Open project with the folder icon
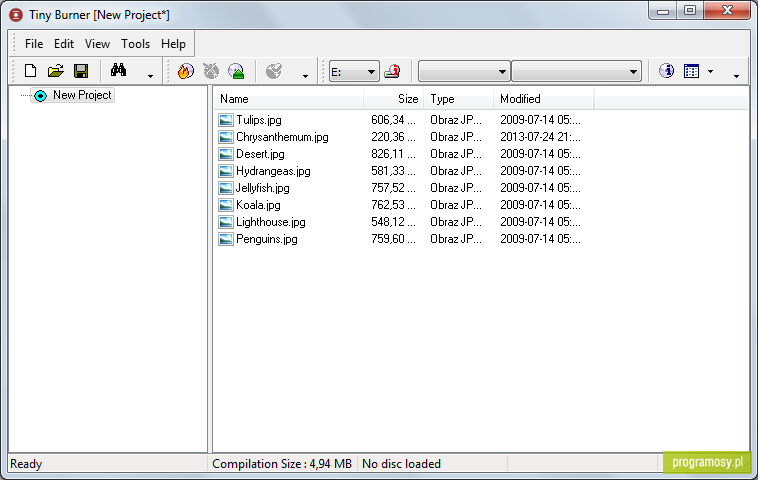758x480 pixels. click(x=56, y=71)
